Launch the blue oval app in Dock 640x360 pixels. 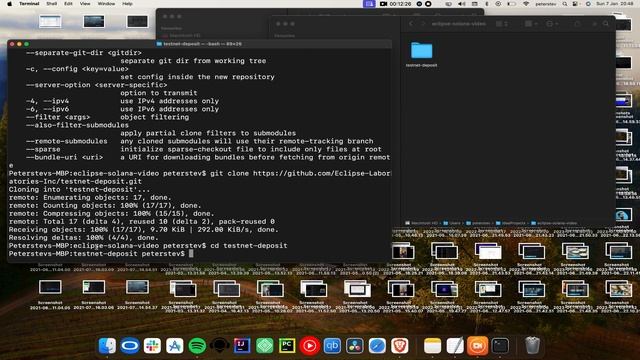coord(130,346)
